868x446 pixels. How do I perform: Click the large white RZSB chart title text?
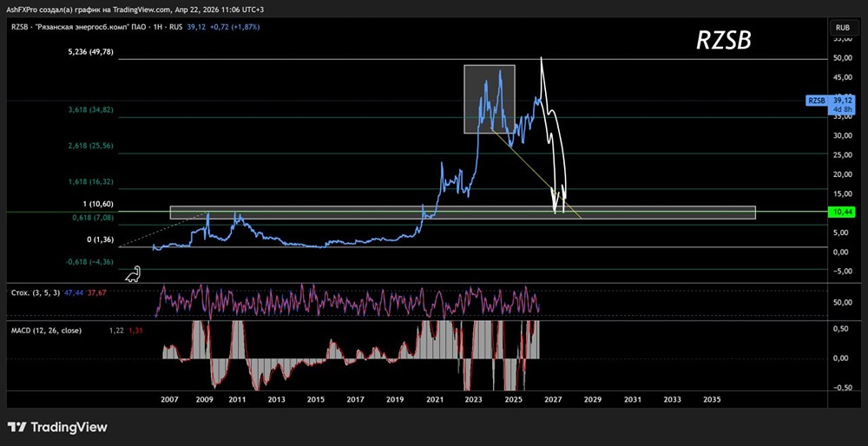724,41
